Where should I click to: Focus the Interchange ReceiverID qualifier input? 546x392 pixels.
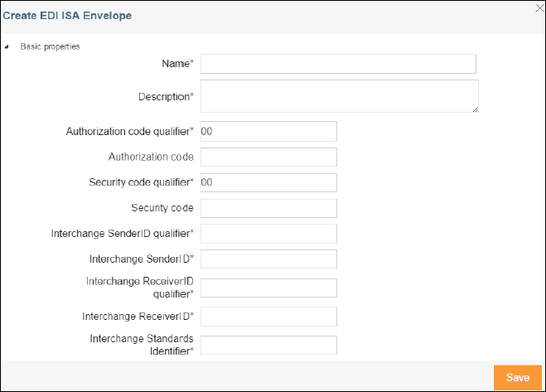click(x=268, y=288)
